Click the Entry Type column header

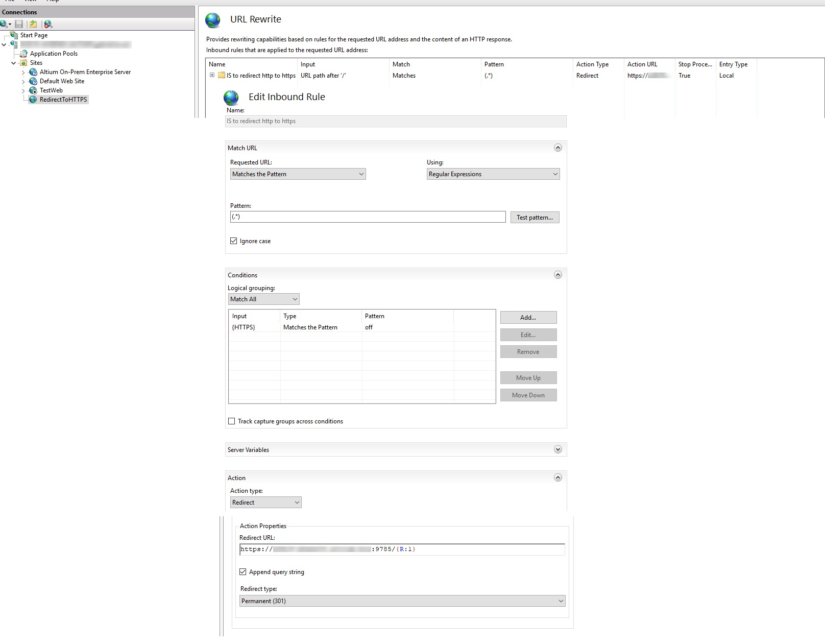click(736, 64)
